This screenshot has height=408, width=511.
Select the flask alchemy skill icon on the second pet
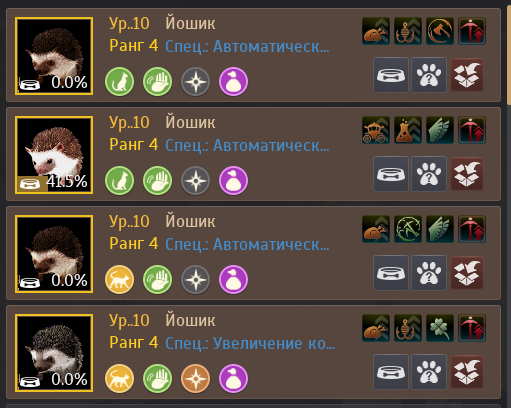(x=408, y=130)
